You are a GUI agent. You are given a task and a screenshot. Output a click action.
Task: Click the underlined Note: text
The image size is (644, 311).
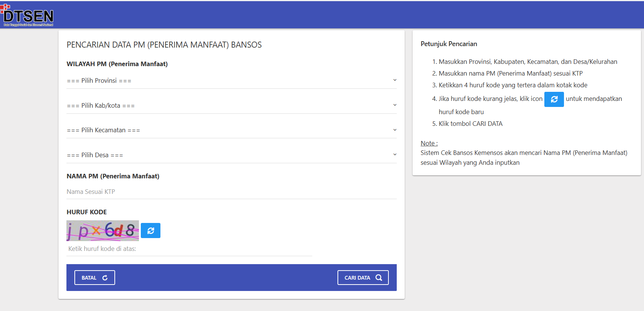click(x=429, y=143)
